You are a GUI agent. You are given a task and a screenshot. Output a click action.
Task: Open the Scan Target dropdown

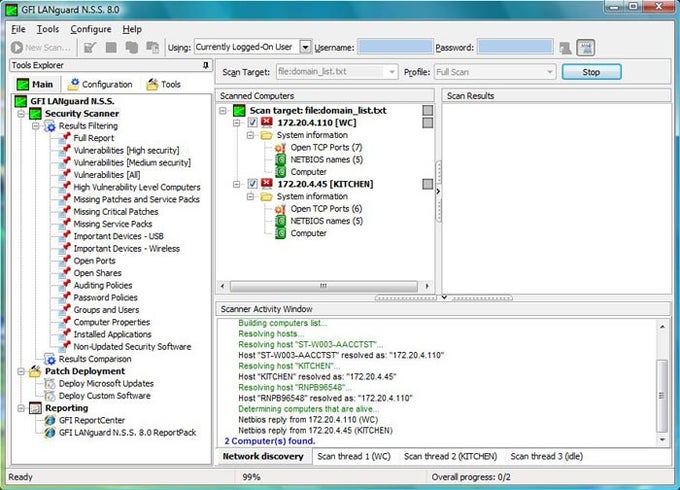[392, 72]
